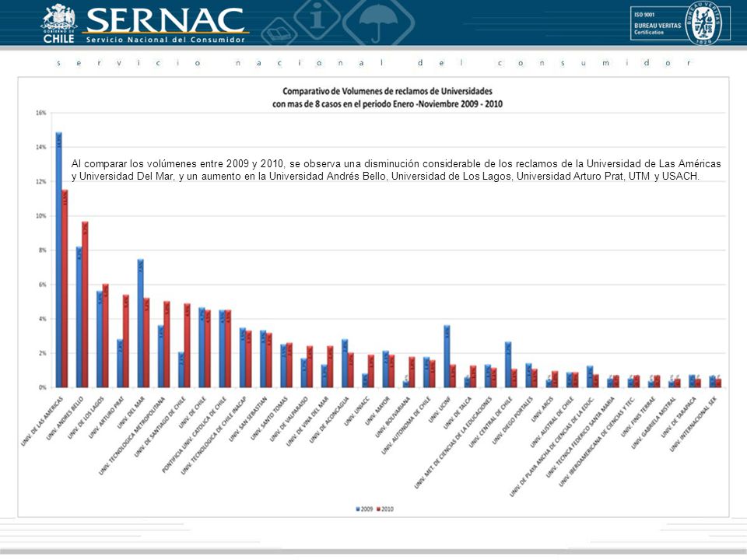Click the 'UNIV. DE SANTIAGO DE CHILE' axis label
The image size is (747, 560).
pos(160,426)
